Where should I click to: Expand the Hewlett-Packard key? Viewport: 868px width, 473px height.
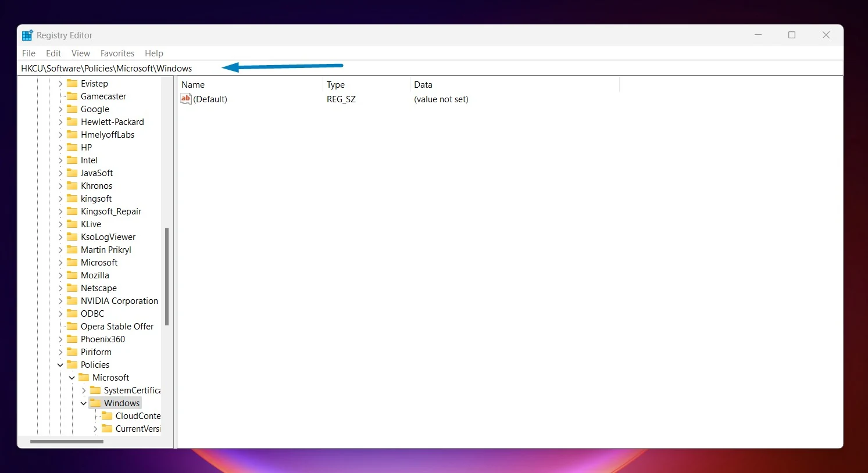[60, 122]
